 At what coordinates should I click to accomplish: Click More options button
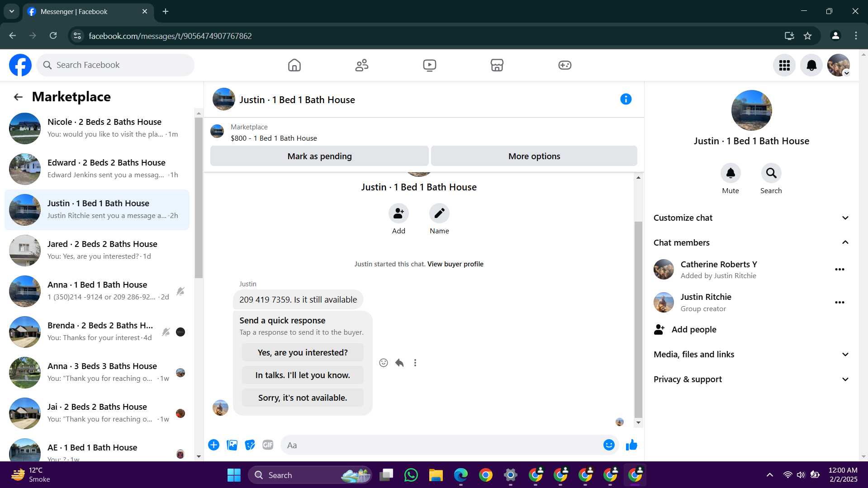(x=534, y=156)
